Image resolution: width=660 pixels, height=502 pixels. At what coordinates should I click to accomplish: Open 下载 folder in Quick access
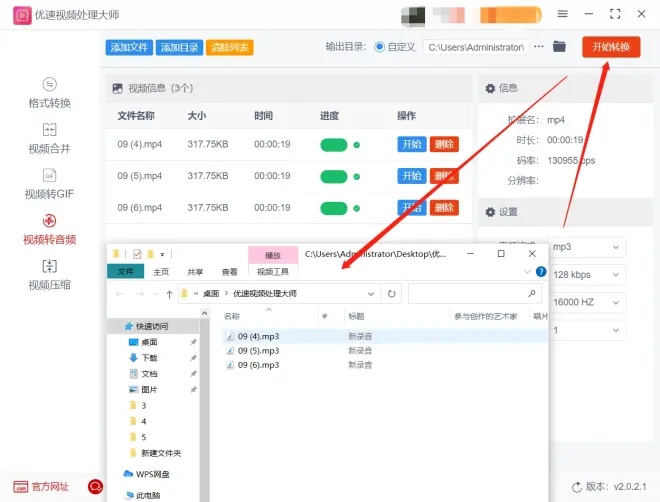point(149,357)
